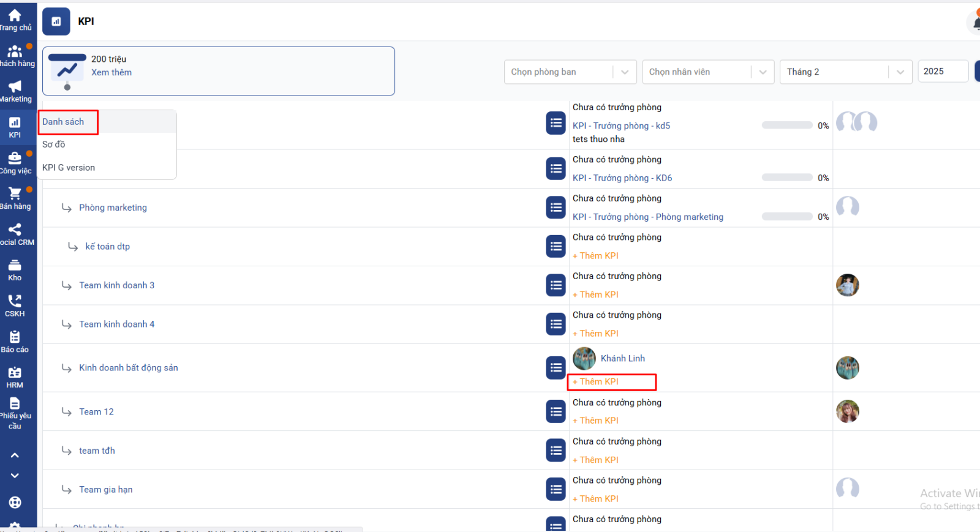Open Trang chủ home icon in sidebar
This screenshot has width=980, height=532.
point(15,16)
